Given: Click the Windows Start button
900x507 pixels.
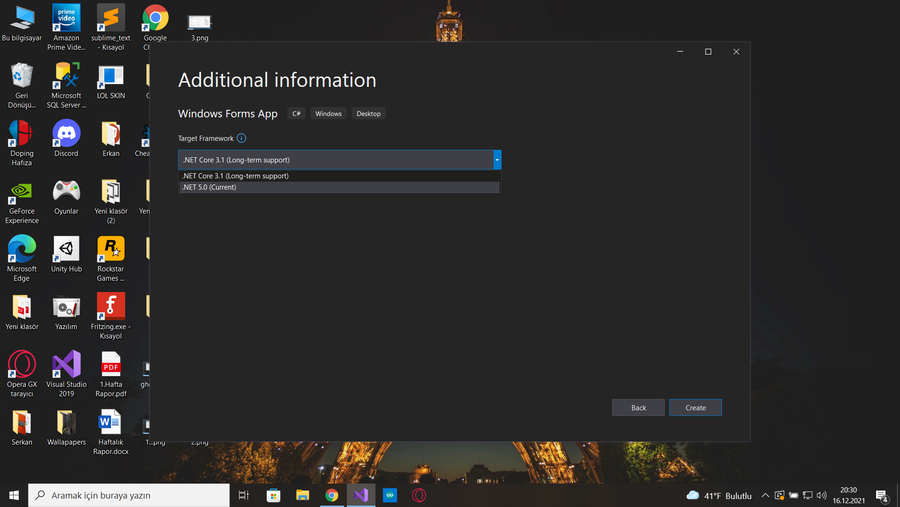Looking at the screenshot, I should tap(14, 495).
